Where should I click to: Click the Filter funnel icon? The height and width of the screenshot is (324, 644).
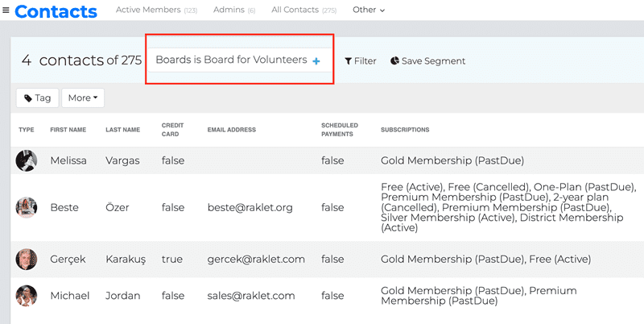click(349, 61)
